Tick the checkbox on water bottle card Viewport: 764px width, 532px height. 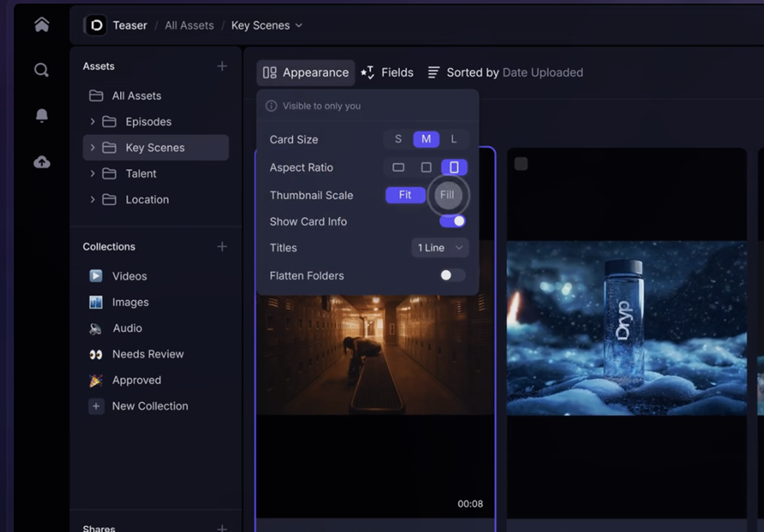(x=521, y=164)
